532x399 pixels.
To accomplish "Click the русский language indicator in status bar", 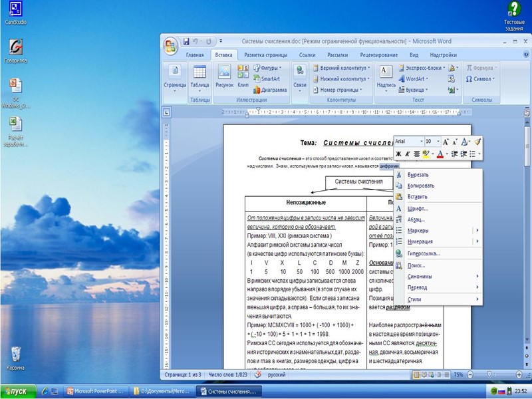I will 277,374.
